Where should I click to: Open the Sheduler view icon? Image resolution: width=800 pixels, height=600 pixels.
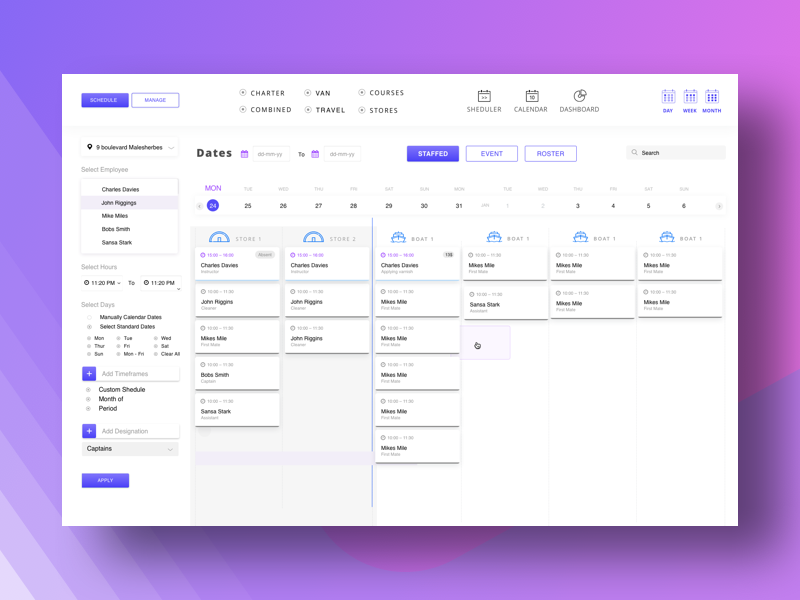click(484, 95)
